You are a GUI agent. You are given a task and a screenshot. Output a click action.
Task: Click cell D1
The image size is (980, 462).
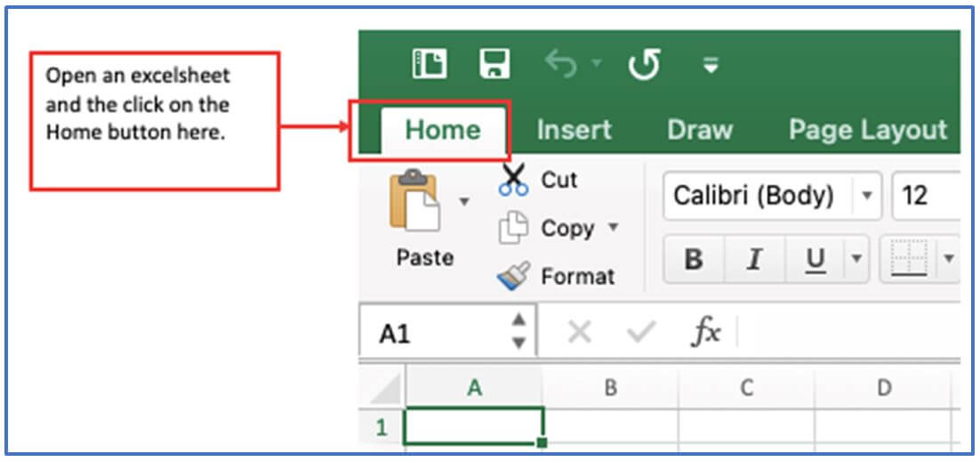[x=883, y=428]
